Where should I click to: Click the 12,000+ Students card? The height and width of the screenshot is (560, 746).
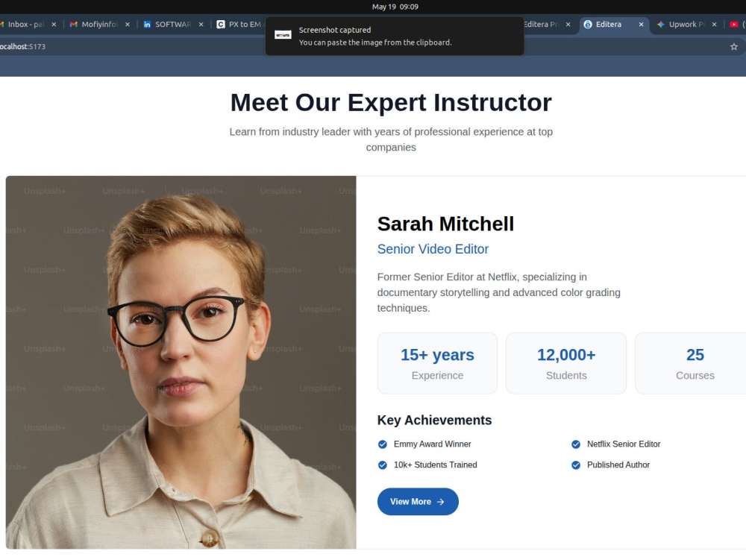[x=566, y=363]
